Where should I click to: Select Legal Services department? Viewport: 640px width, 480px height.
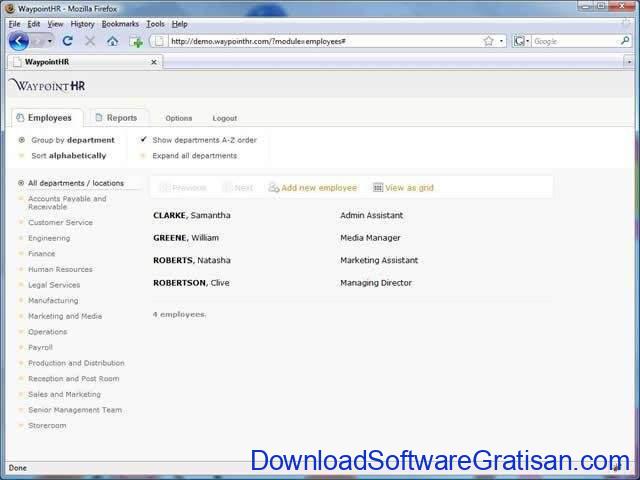point(54,285)
